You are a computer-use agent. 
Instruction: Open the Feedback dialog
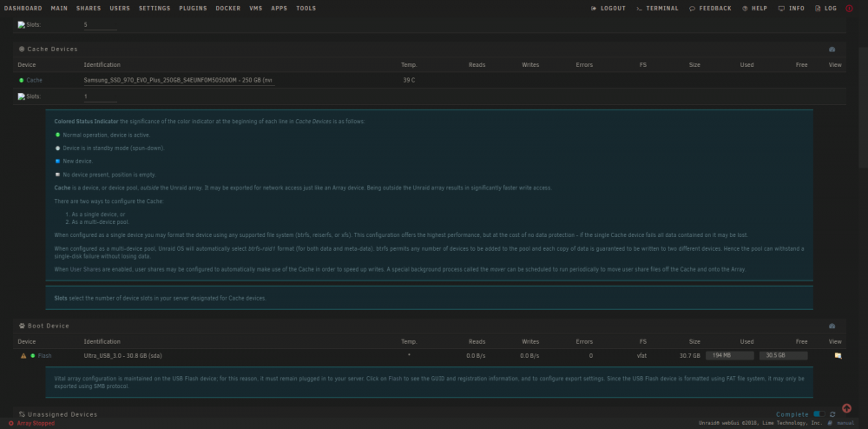(710, 9)
